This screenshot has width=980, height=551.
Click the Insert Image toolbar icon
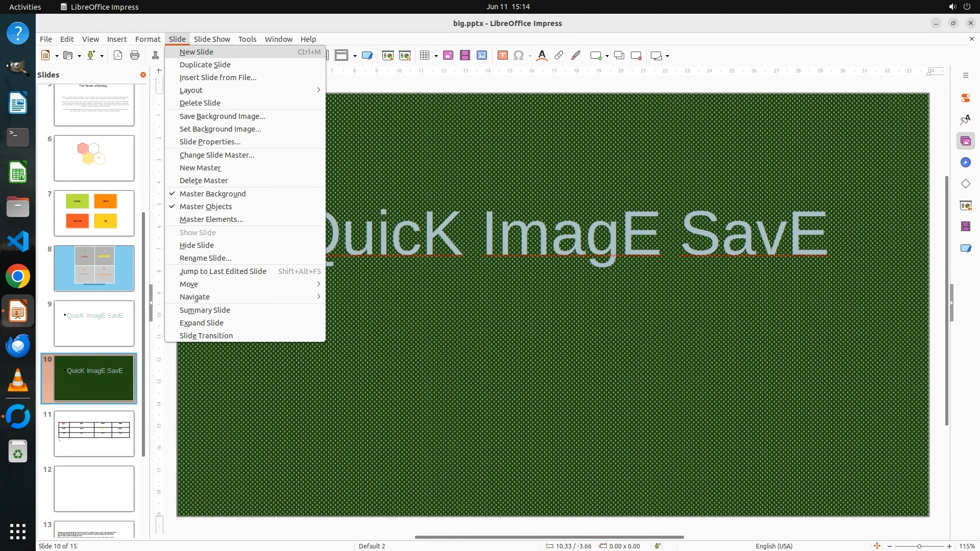click(448, 56)
